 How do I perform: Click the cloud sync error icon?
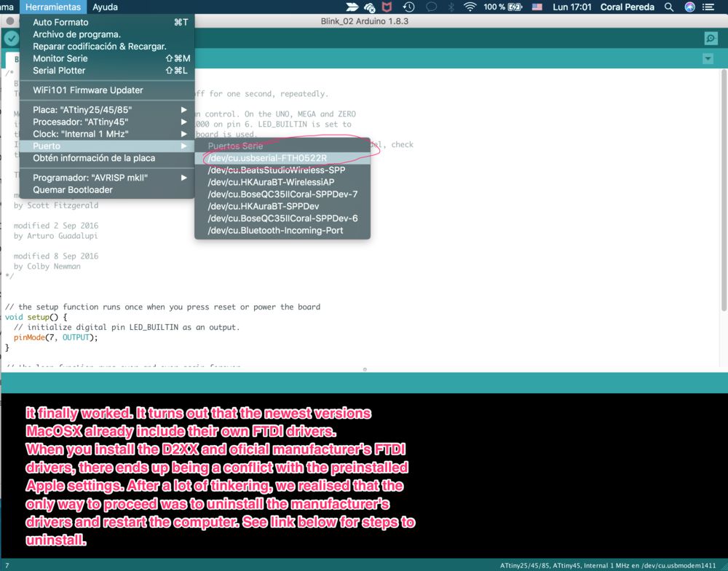tap(370, 7)
